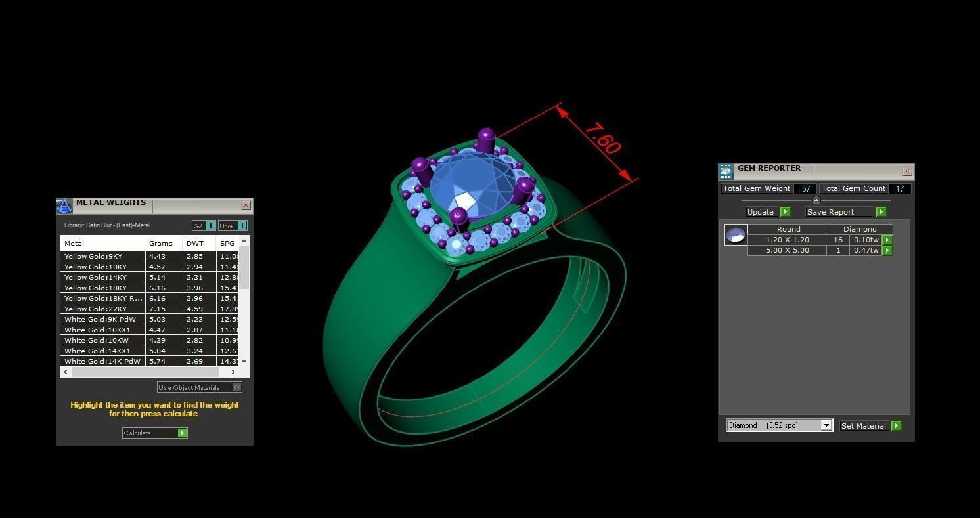
Task: Click the Gem Reporter report icon
Action: 726,171
